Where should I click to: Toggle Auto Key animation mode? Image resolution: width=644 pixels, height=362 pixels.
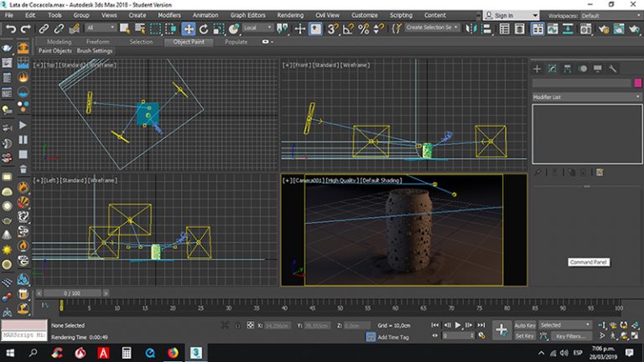point(525,325)
